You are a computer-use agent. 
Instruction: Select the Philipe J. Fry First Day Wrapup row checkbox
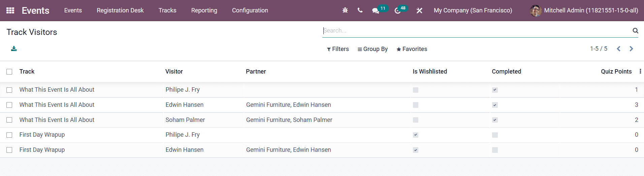pyautogui.click(x=9, y=135)
